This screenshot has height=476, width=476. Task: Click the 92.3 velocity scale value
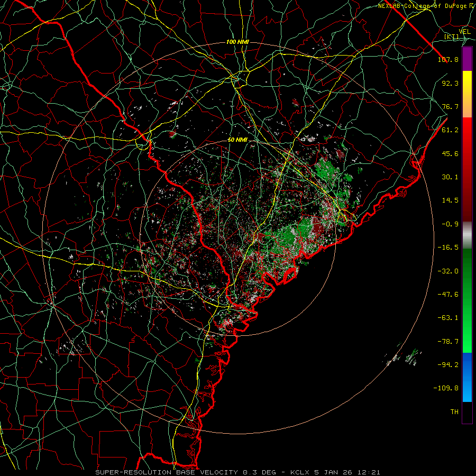click(x=450, y=83)
